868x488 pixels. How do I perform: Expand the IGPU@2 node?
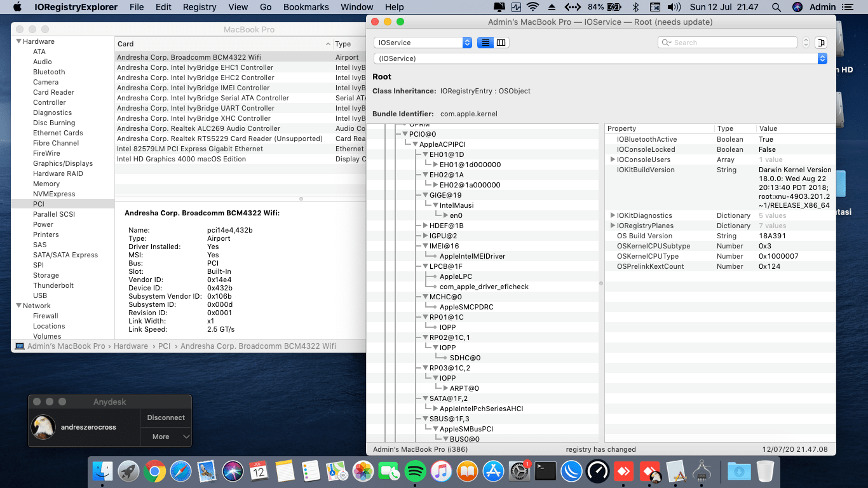click(x=425, y=236)
